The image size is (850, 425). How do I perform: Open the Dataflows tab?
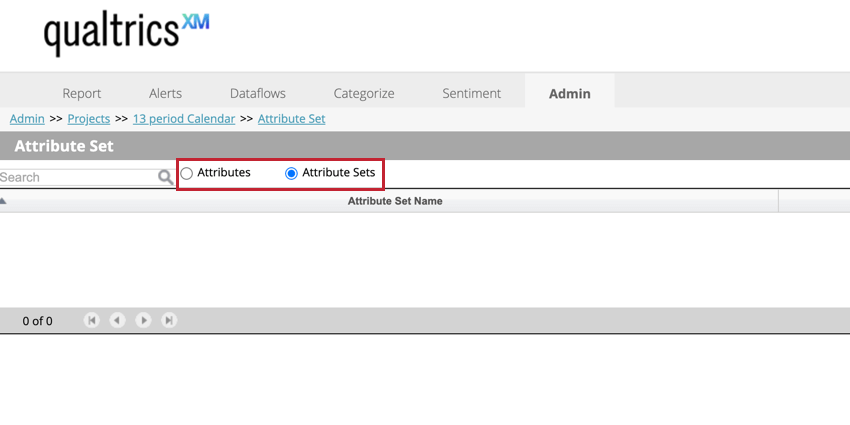[x=258, y=93]
